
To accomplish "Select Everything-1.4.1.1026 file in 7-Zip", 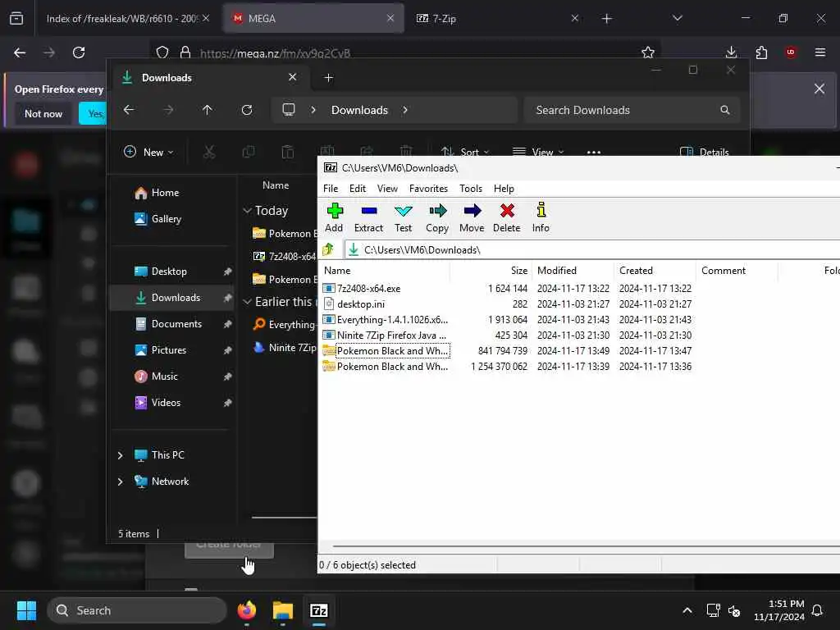I will [392, 319].
